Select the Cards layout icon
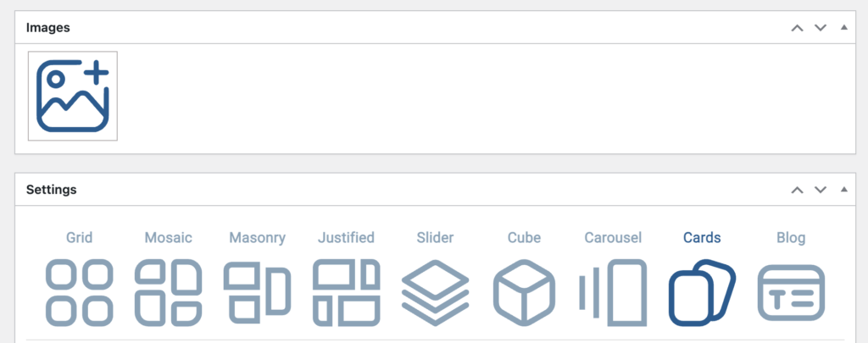Screen dimensions: 868x343 point(702,292)
